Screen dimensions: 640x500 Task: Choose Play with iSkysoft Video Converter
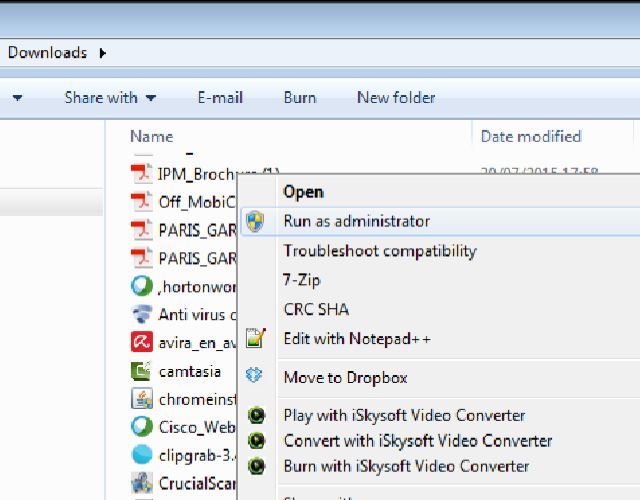pyautogui.click(x=404, y=416)
